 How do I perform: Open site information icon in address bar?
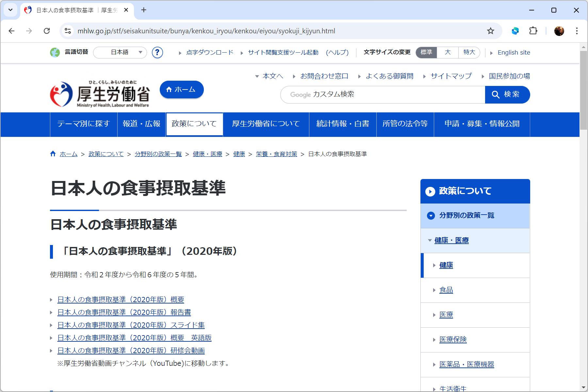click(68, 31)
